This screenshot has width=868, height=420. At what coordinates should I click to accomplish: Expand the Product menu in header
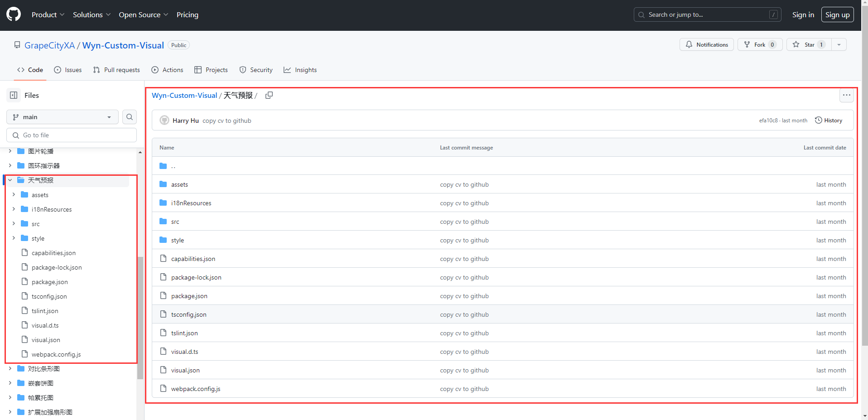(x=48, y=14)
